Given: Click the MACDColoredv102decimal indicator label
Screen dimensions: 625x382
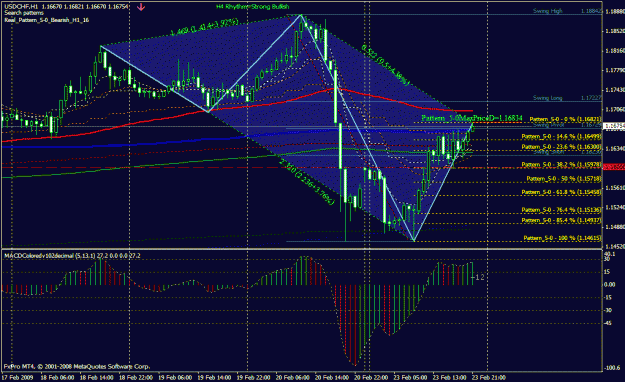Looking at the screenshot, I should coord(72,256).
